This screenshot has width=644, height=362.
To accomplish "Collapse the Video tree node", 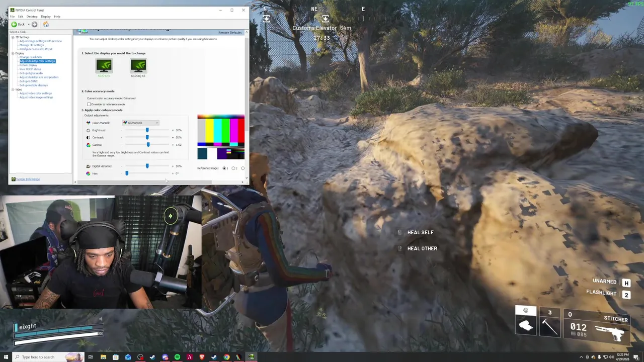I will pyautogui.click(x=13, y=89).
